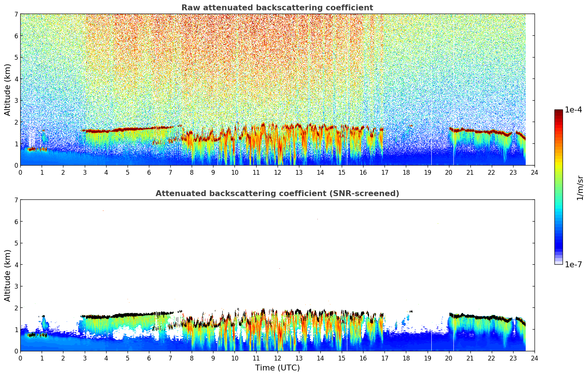Click hour 12 tick label on the top plot

pyautogui.click(x=277, y=173)
